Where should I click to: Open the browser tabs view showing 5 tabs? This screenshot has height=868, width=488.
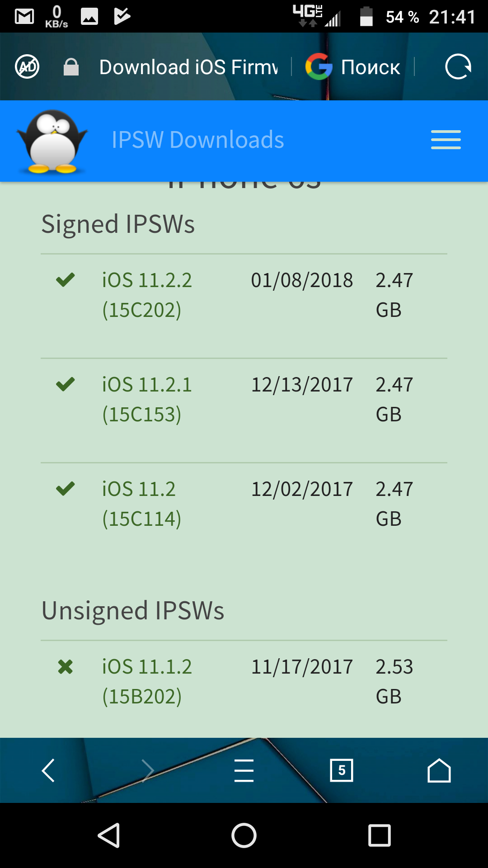click(342, 771)
